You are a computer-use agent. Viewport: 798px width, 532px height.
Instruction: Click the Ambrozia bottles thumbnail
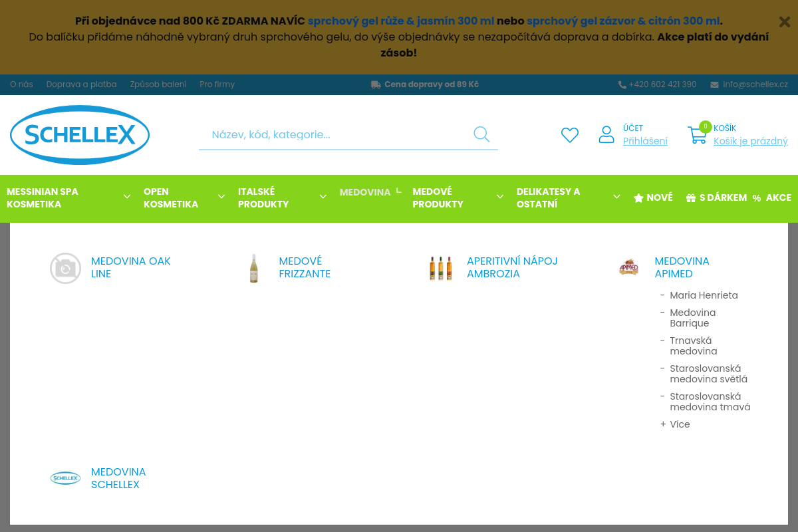pyautogui.click(x=441, y=268)
